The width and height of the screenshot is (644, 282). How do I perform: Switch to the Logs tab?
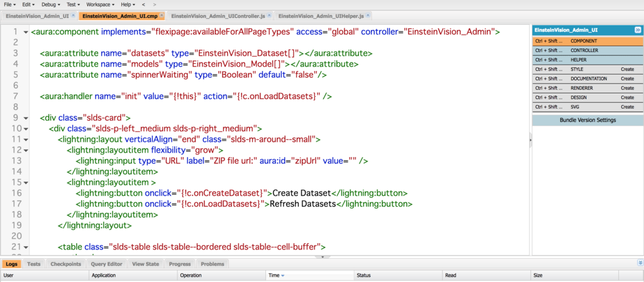pyautogui.click(x=11, y=264)
